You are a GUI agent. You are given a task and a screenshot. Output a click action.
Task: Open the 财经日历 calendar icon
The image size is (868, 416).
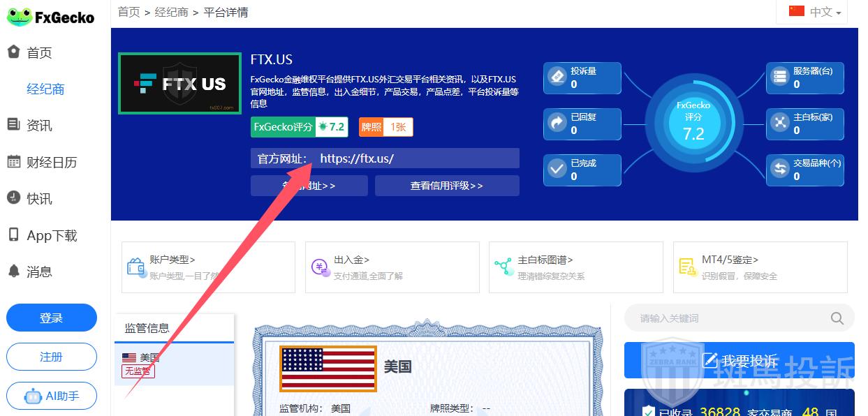(13, 162)
